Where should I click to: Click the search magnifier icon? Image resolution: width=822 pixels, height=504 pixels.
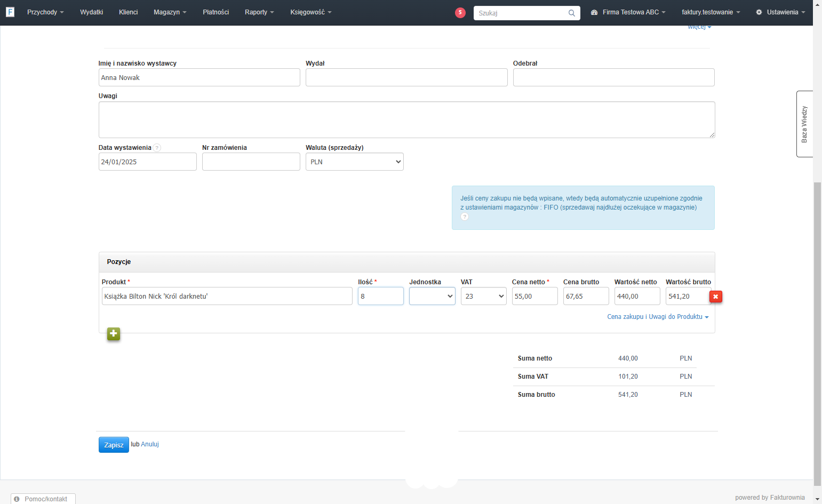pos(572,13)
